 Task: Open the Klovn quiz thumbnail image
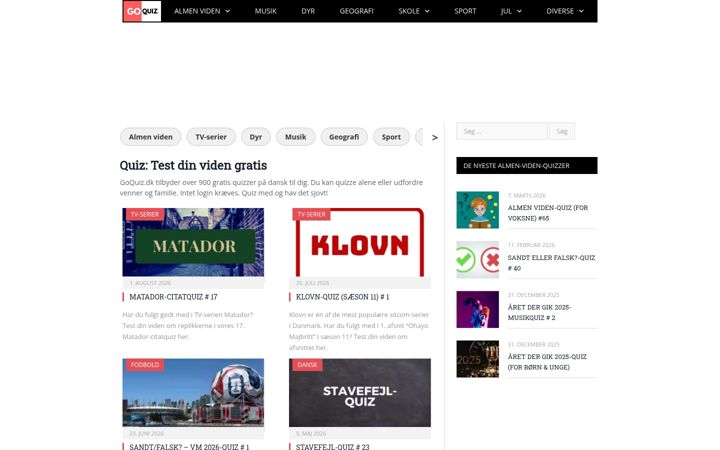click(360, 242)
